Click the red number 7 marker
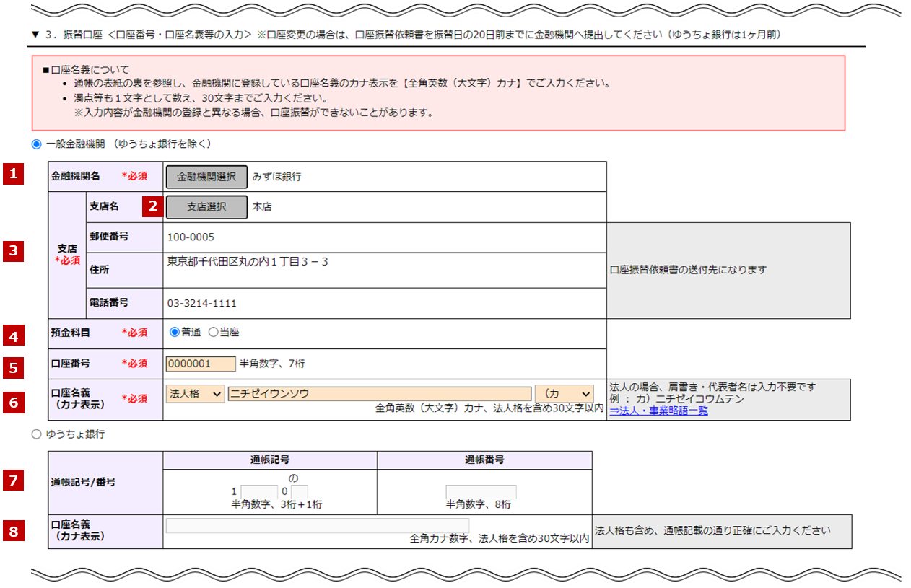This screenshot has width=911, height=588. tap(14, 479)
